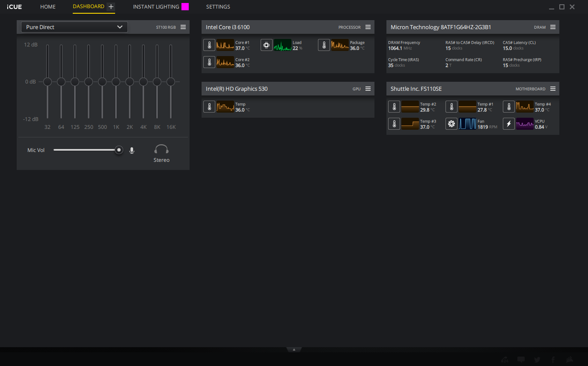Click the 16K equalizer slider knob
588x366 pixels.
[171, 81]
